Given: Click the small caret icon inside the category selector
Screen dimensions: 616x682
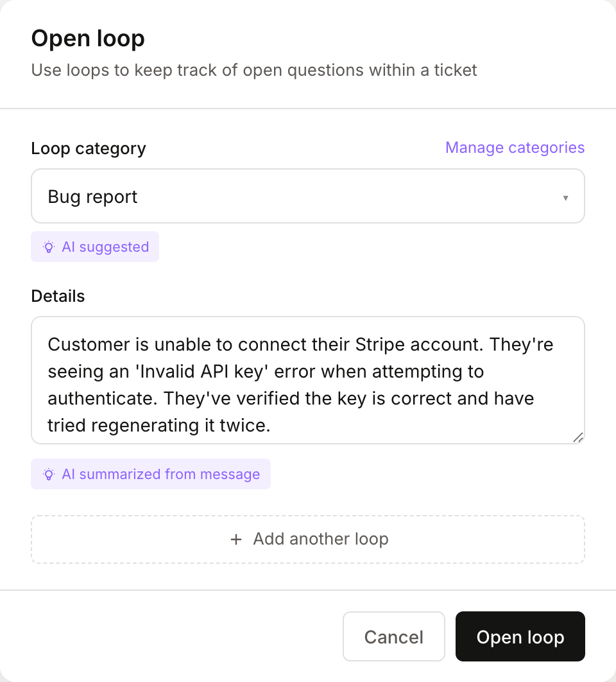Looking at the screenshot, I should tap(566, 198).
